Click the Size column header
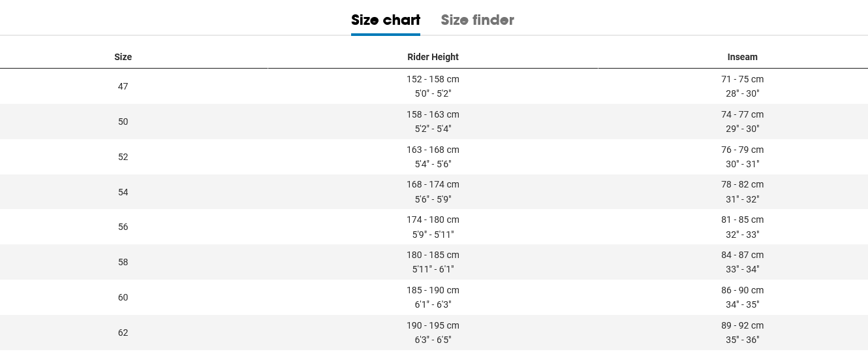The width and height of the screenshot is (868, 358). pyautogui.click(x=123, y=57)
